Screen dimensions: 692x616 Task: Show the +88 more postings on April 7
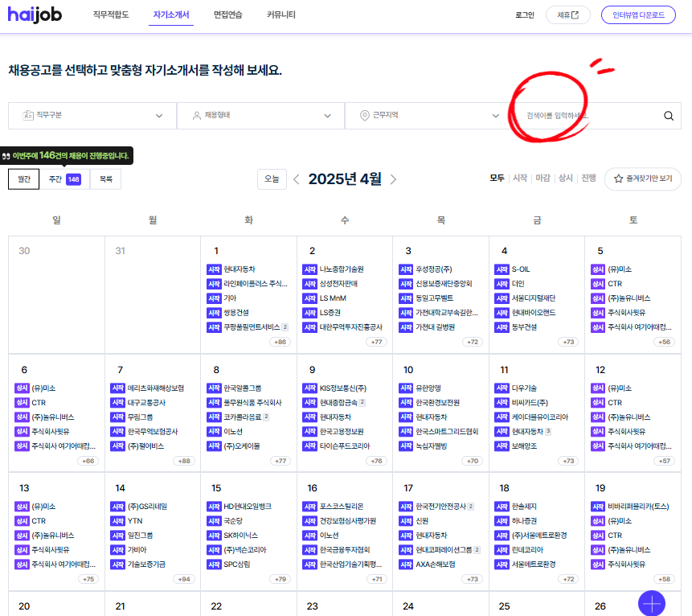coord(184,461)
